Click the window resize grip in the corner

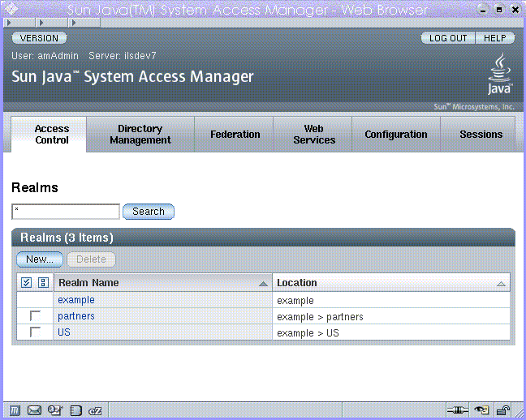pyautogui.click(x=518, y=412)
